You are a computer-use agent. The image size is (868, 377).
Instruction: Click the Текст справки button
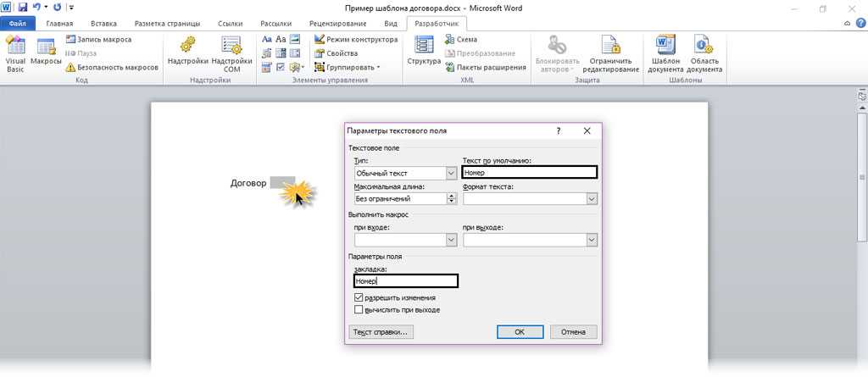381,332
